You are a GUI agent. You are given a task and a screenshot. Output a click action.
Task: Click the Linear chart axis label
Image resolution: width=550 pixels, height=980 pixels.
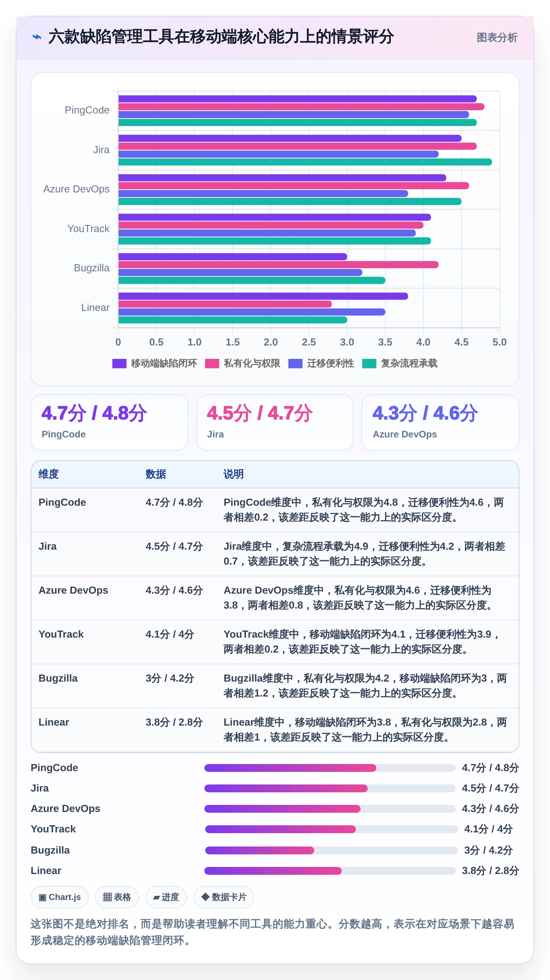(95, 308)
